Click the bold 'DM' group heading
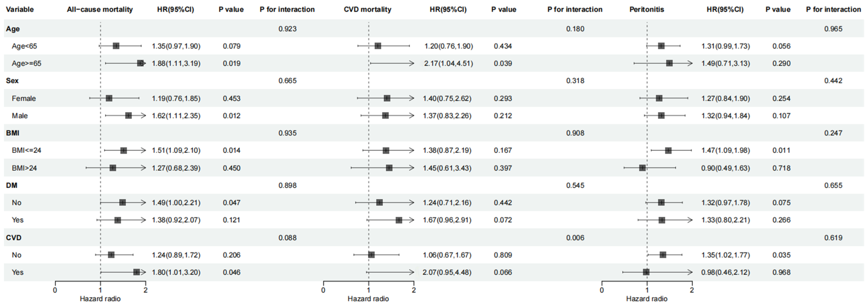 click(11, 185)
